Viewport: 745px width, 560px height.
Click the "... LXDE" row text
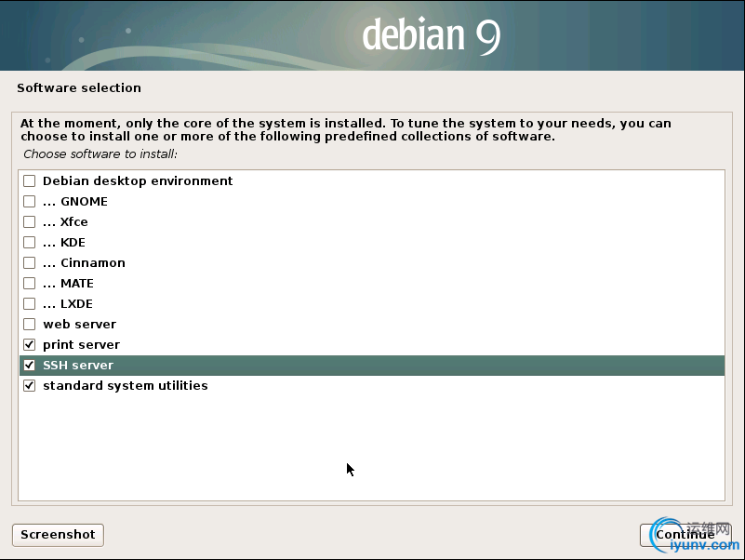(x=68, y=304)
